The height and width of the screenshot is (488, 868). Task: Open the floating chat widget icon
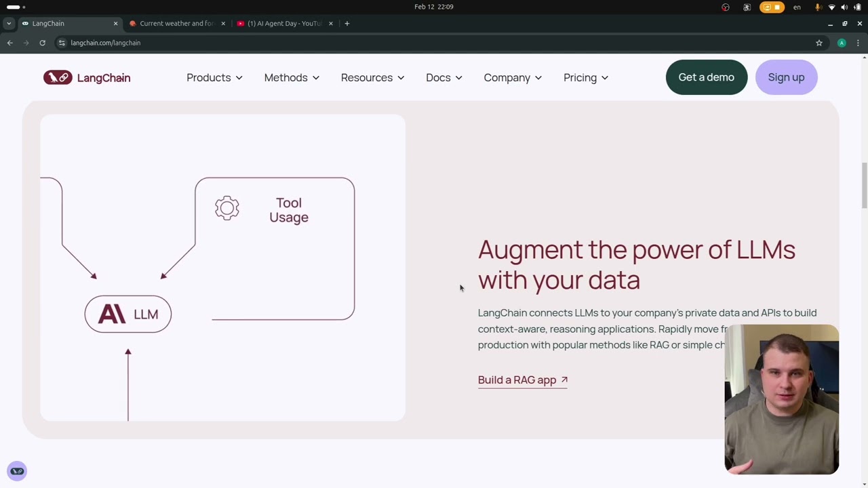point(17,471)
